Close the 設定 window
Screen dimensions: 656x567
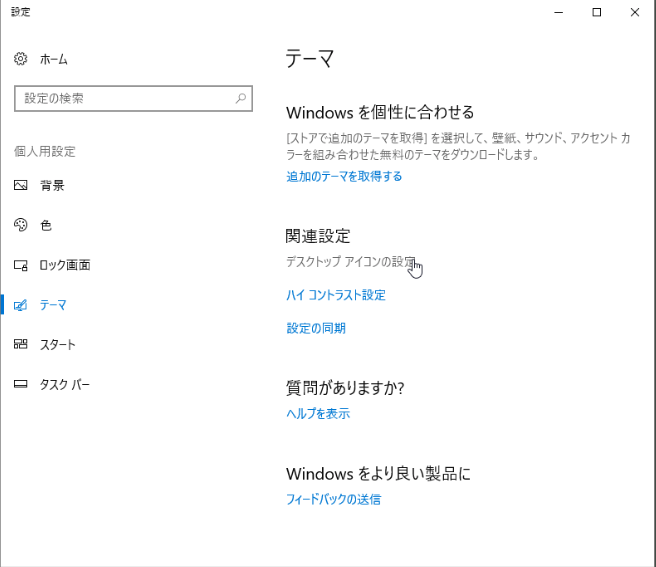point(635,12)
